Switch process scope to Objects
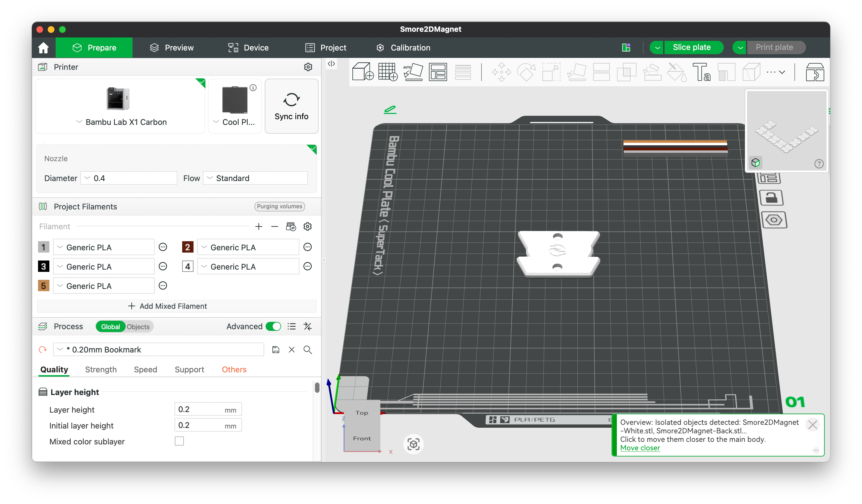The image size is (862, 504). (x=138, y=327)
